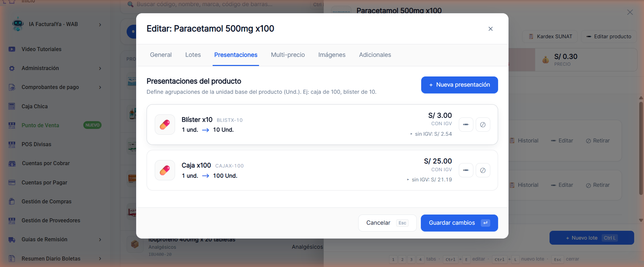The height and width of the screenshot is (267, 644).
Task: Open Kardex SUNAT in background panel
Action: tap(551, 37)
